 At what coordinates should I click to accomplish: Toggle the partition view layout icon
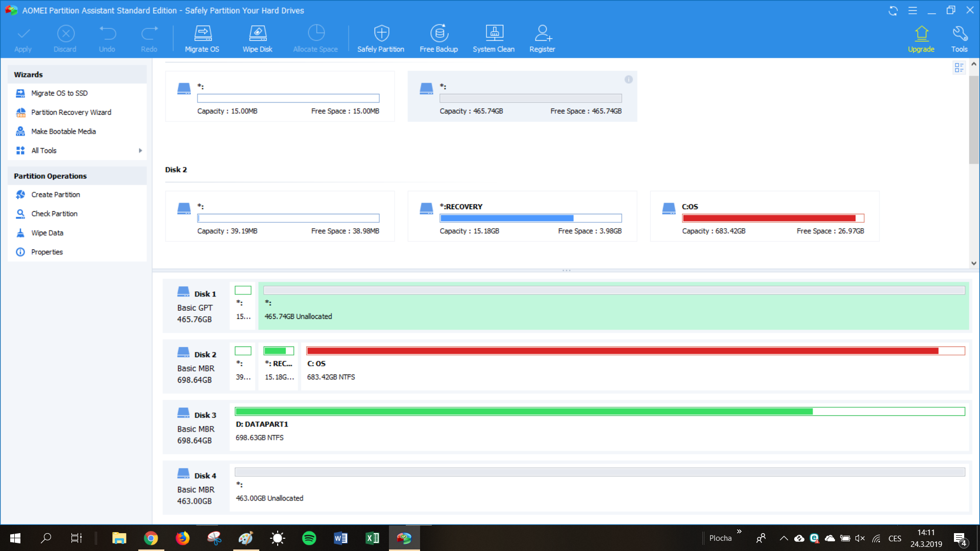[x=959, y=67]
